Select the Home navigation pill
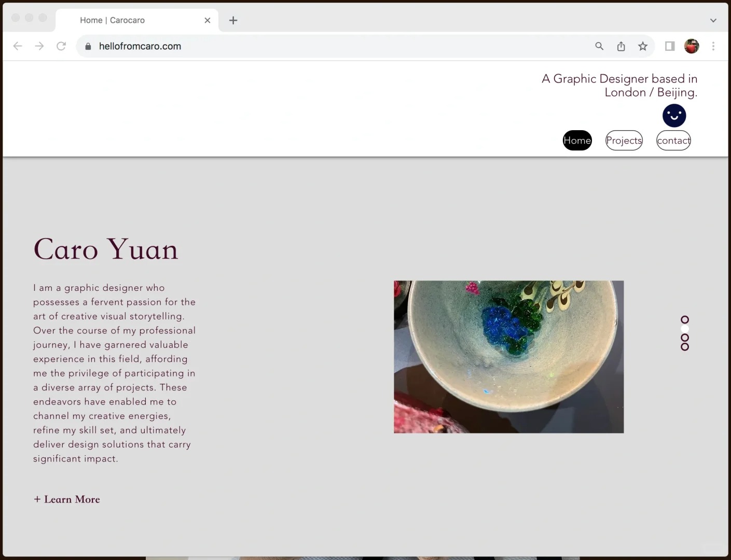 pos(577,141)
